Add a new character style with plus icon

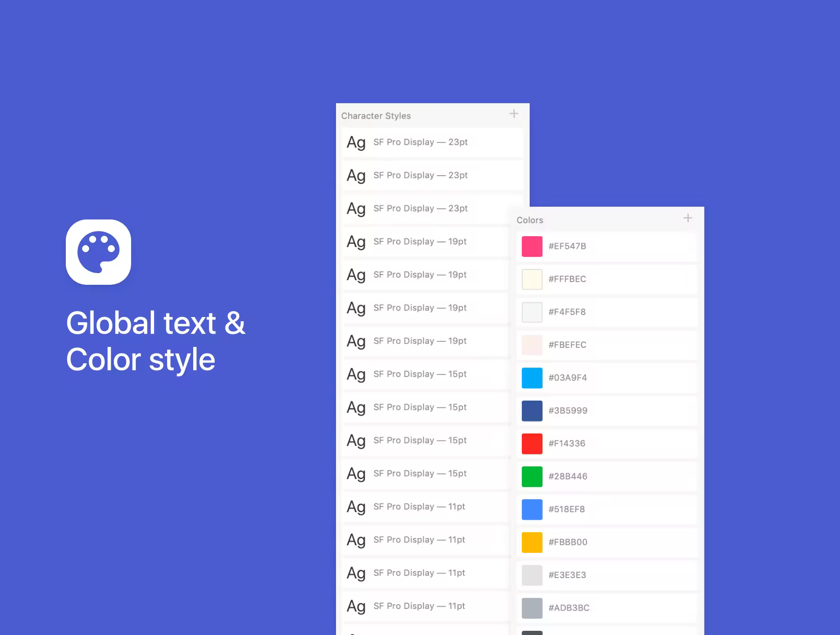pyautogui.click(x=514, y=114)
